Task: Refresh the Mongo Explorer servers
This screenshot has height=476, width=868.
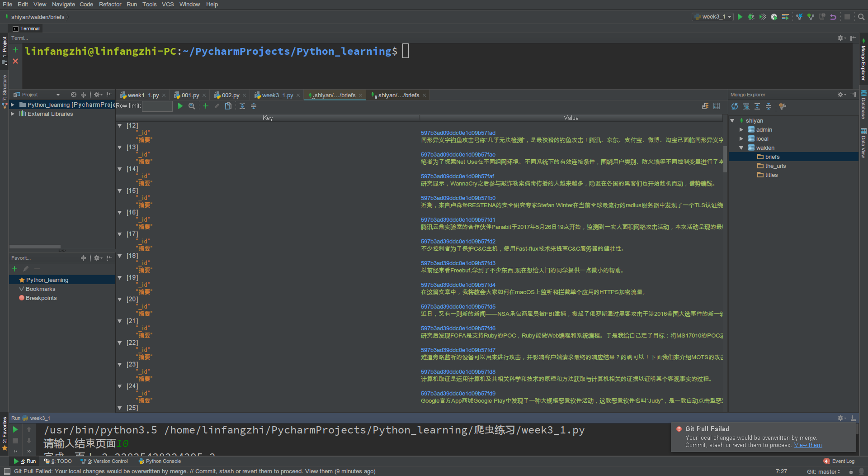Action: (735, 106)
